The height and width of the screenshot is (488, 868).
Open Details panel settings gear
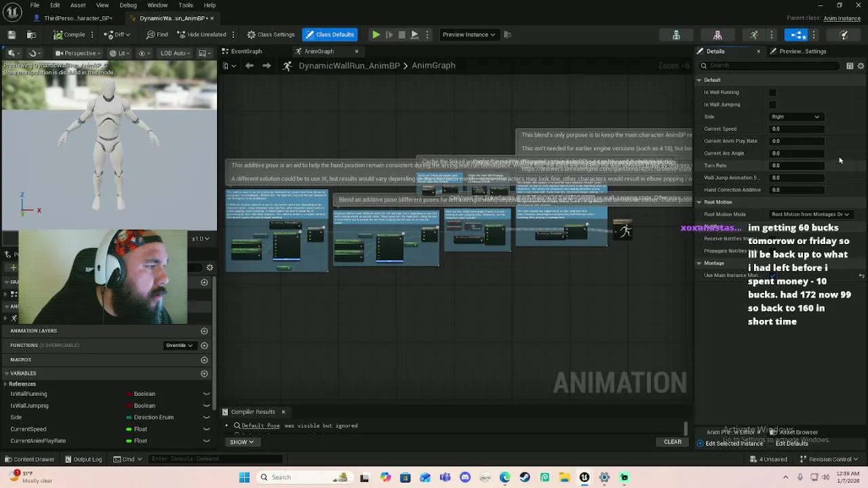(x=861, y=66)
